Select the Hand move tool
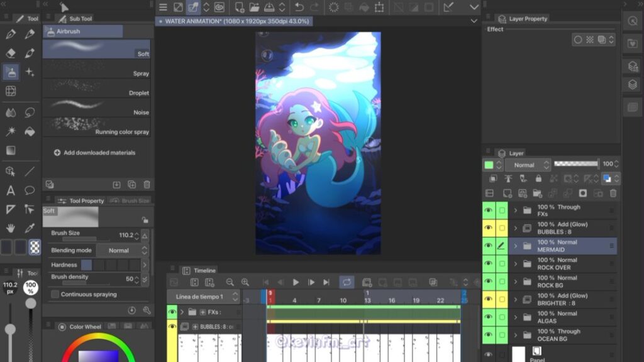The image size is (644, 362). coord(11,228)
